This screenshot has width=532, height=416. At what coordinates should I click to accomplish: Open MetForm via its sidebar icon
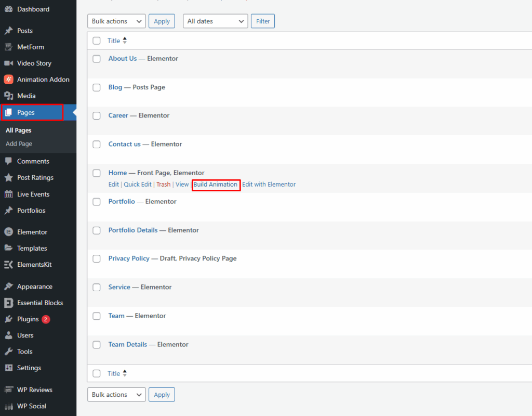(x=8, y=47)
